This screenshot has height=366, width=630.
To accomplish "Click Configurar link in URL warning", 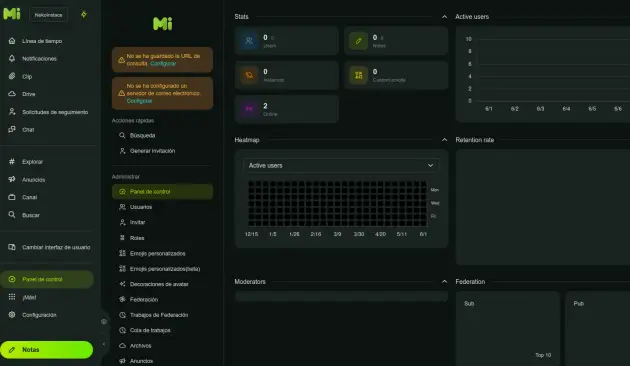I will coord(163,63).
